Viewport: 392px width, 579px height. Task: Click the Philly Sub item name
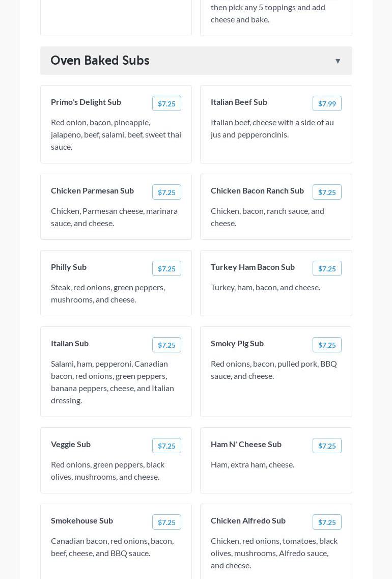pos(69,267)
